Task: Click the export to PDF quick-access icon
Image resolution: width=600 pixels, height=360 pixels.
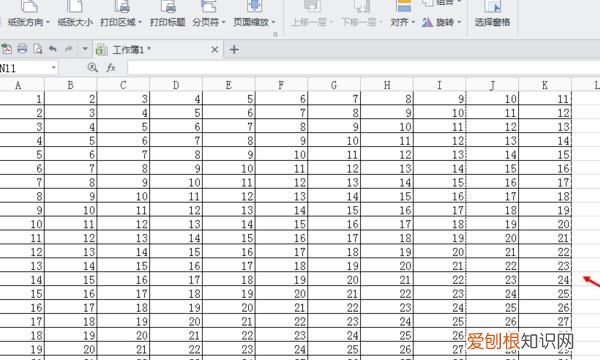Action: tap(7, 49)
